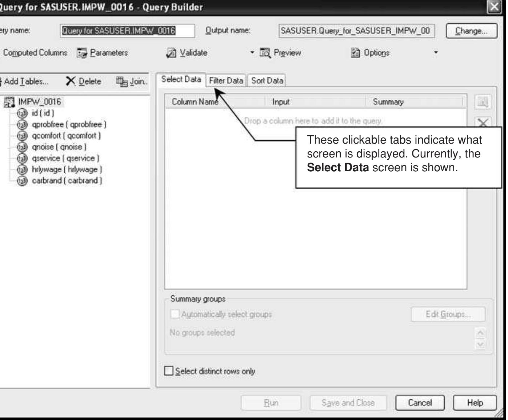Switch to the Sort Data tab
The width and height of the screenshot is (508, 420).
click(267, 81)
